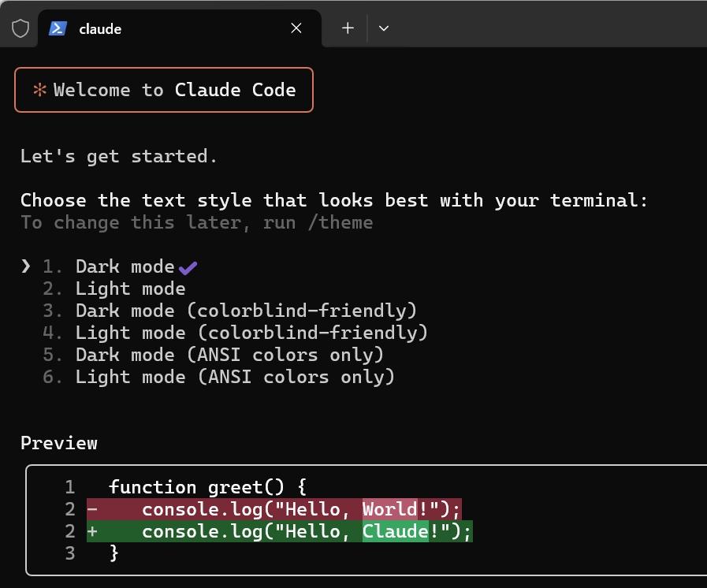Viewport: 707px width, 588px height.
Task: Click the PowerShell icon on the claude tab
Action: (58, 28)
